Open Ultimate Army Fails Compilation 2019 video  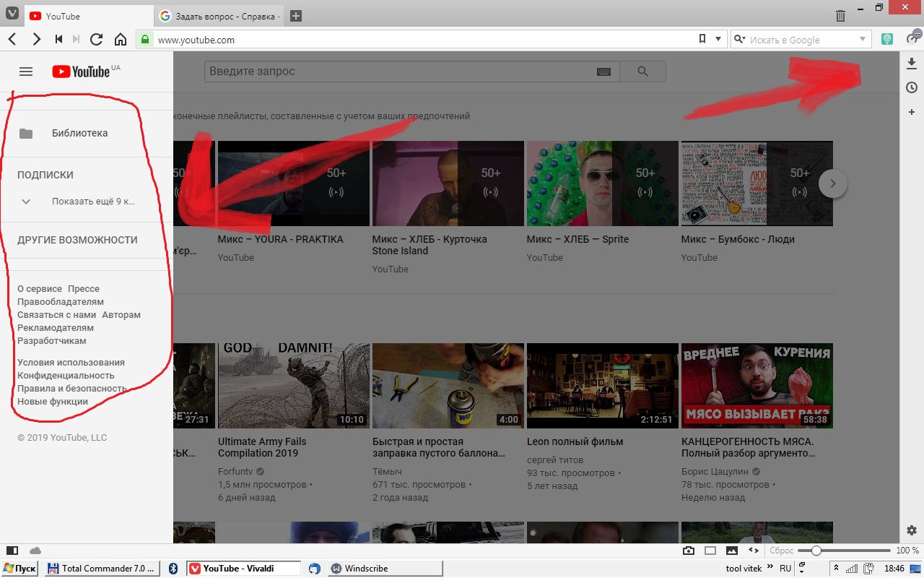click(294, 386)
